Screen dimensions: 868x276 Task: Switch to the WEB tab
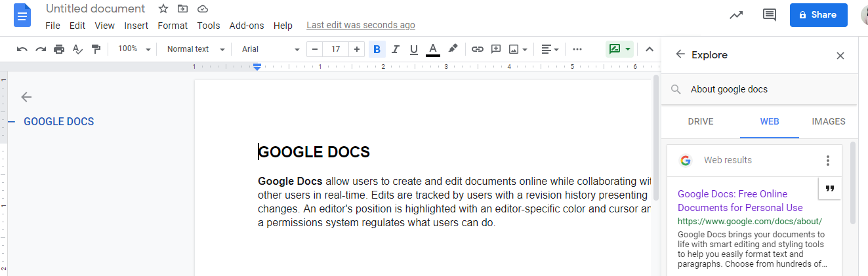770,121
